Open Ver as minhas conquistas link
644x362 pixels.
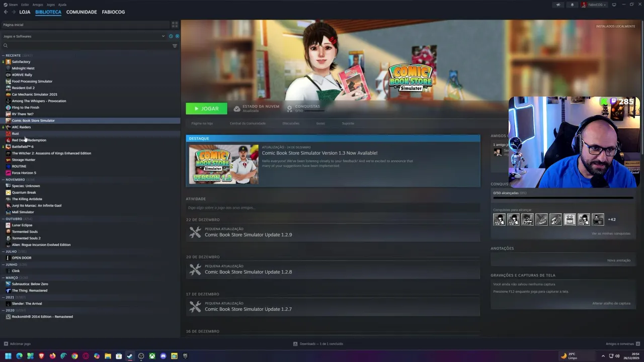point(611,233)
